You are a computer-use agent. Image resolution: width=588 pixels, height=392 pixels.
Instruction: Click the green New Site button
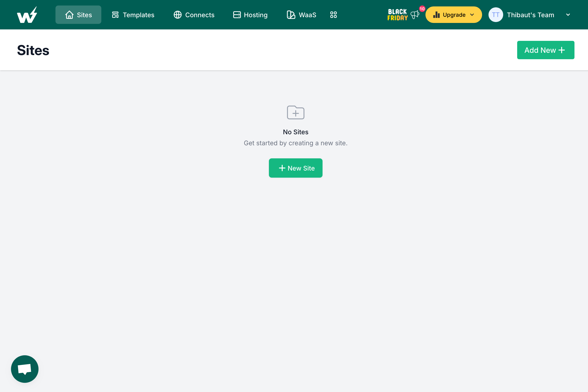click(295, 168)
